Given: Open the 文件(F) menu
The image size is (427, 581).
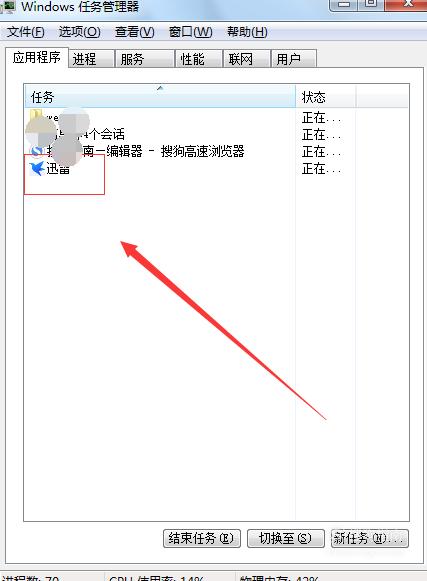Looking at the screenshot, I should point(26,32).
